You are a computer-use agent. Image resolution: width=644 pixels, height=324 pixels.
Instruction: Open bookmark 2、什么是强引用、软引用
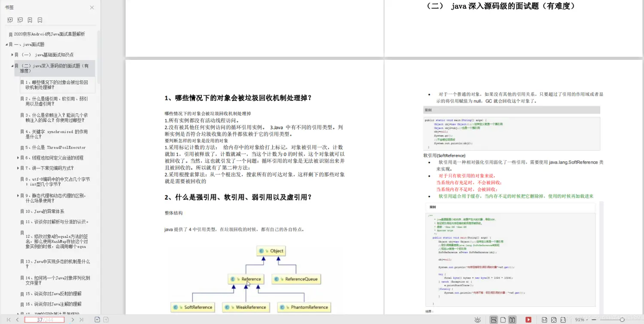click(x=57, y=101)
